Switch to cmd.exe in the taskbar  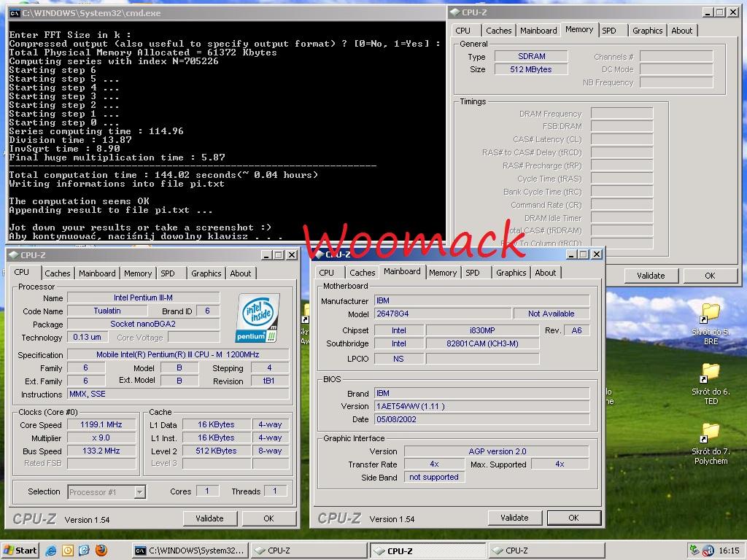click(x=189, y=551)
